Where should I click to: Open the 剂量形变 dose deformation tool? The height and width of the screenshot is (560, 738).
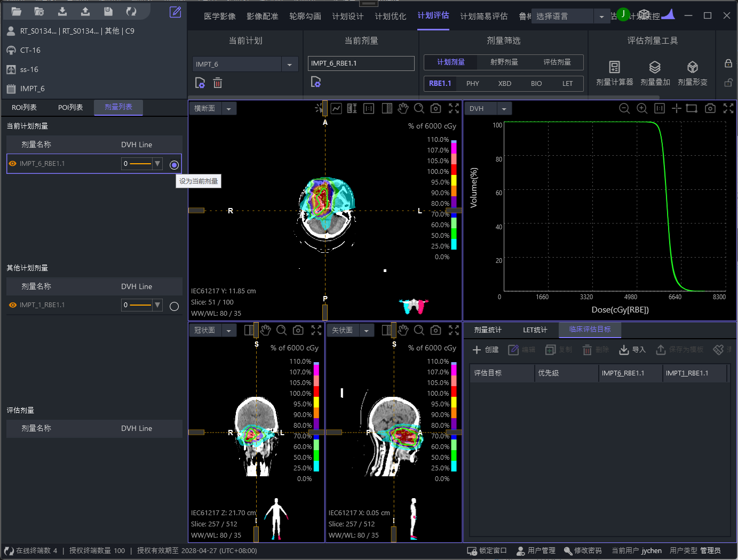692,73
